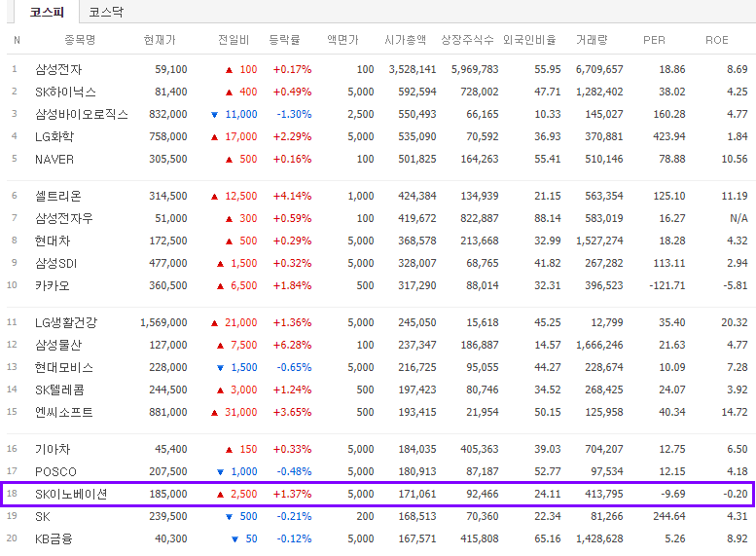Screen dimensions: 756x556
Task: Click the 등락률 column header
Action: 284,40
